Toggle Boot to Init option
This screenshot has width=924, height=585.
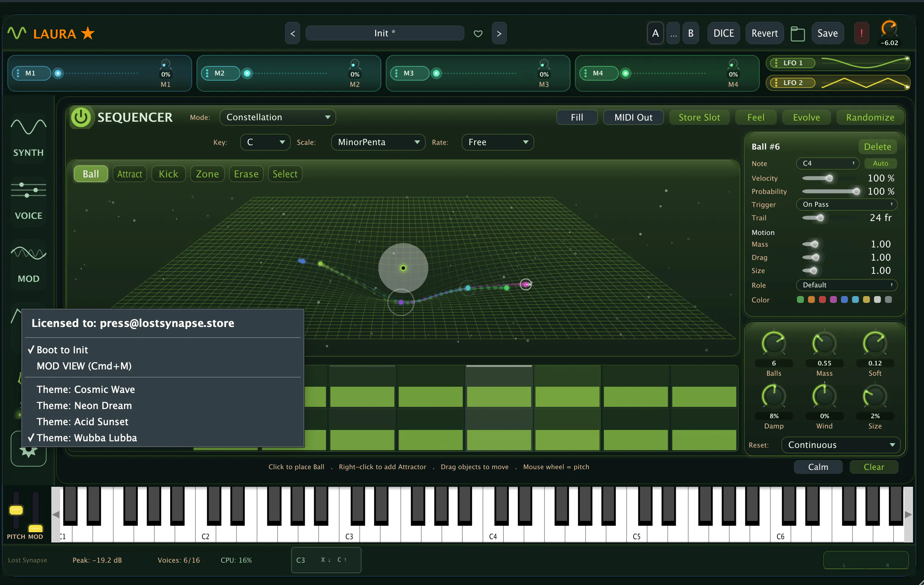(163, 349)
